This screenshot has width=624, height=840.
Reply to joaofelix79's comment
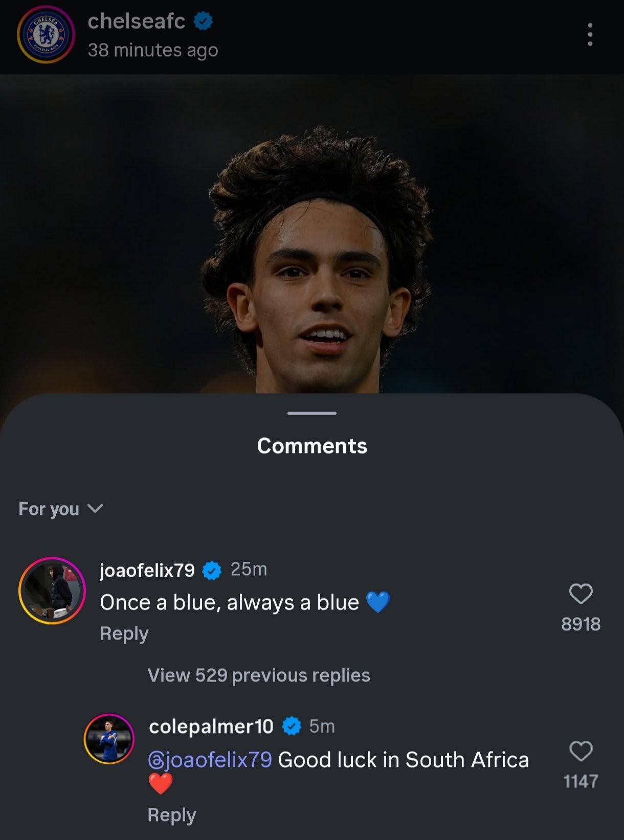coord(124,633)
